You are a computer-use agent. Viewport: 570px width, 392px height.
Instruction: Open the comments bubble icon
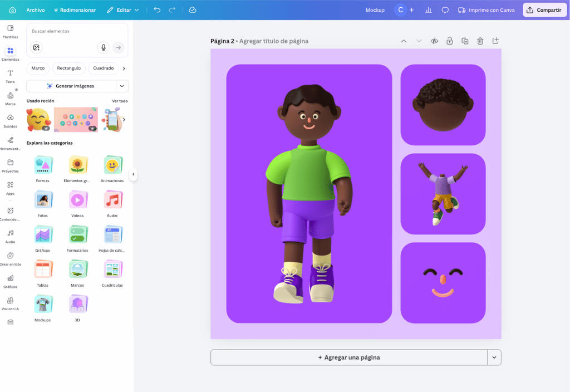445,9
